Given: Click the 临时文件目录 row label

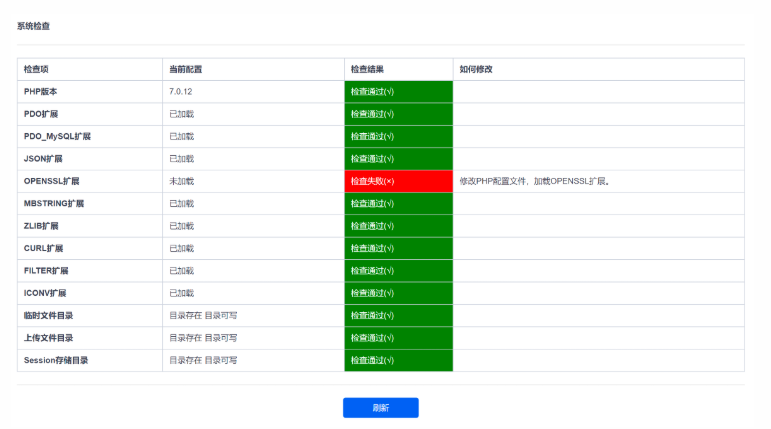Looking at the screenshot, I should 48,316.
